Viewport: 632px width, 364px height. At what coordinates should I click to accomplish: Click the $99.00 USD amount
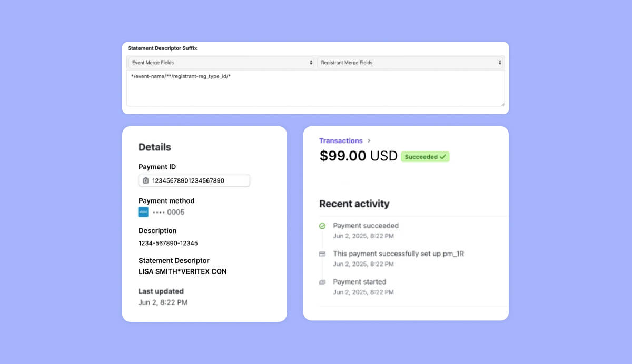pos(358,156)
